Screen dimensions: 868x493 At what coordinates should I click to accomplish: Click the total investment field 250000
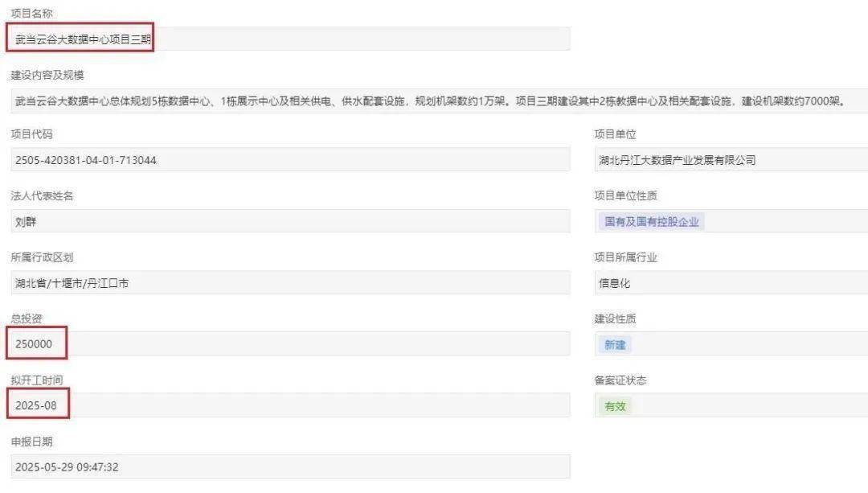289,344
